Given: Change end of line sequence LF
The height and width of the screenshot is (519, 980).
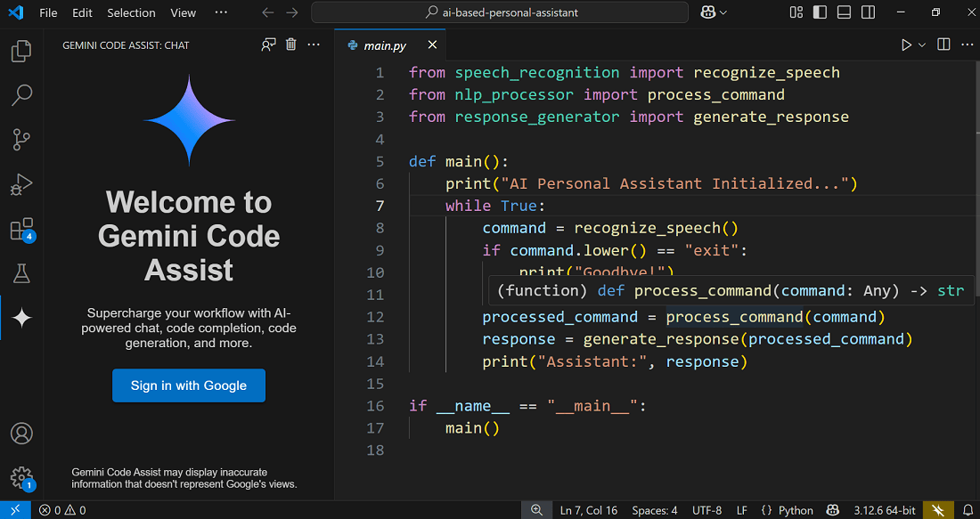Looking at the screenshot, I should point(742,510).
